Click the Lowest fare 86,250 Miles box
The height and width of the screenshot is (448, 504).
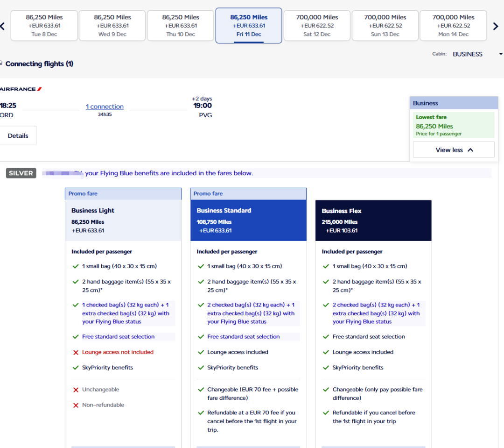click(x=454, y=125)
